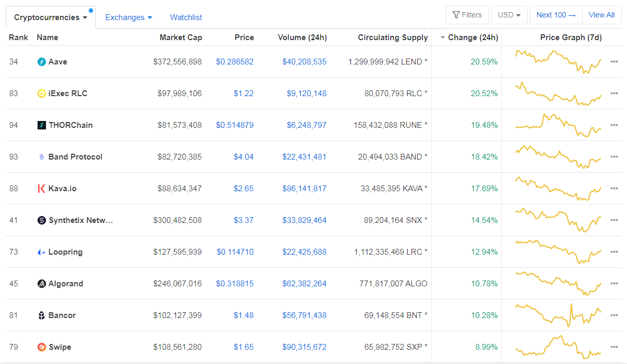627x364 pixels.
Task: View Aave 7-day price graph
Action: tap(558, 61)
